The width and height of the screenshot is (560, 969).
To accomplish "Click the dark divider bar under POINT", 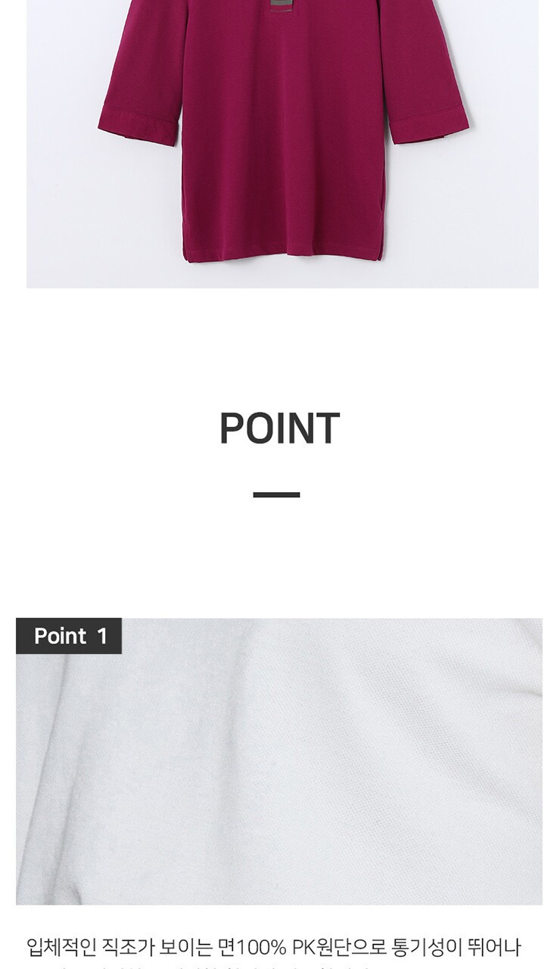I will 276,494.
